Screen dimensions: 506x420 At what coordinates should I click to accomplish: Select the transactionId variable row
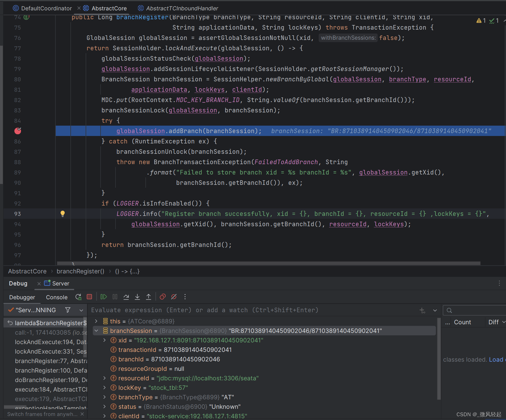264,350
